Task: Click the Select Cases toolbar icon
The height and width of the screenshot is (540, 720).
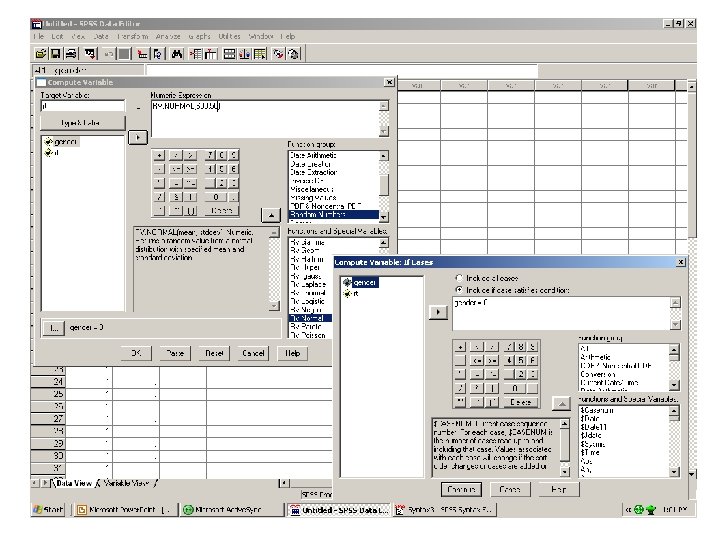Action: [260, 54]
